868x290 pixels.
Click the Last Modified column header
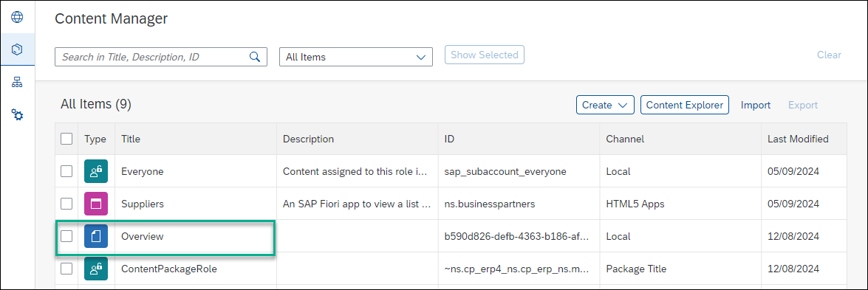798,139
